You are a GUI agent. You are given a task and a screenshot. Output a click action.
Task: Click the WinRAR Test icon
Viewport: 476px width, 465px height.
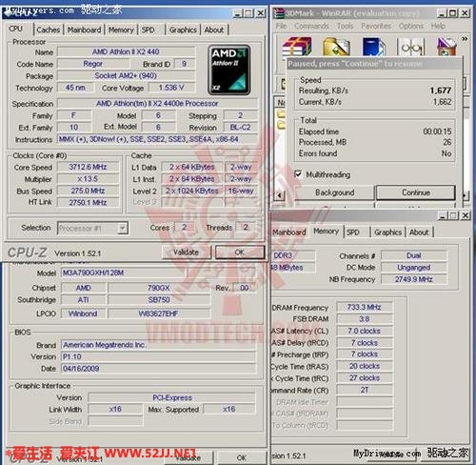[374, 47]
